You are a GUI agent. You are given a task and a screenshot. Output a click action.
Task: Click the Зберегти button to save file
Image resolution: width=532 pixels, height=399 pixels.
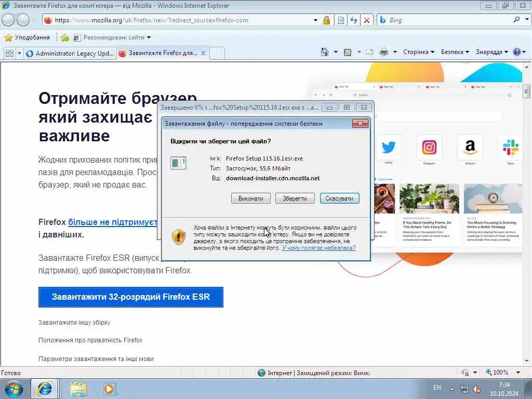[x=295, y=198]
